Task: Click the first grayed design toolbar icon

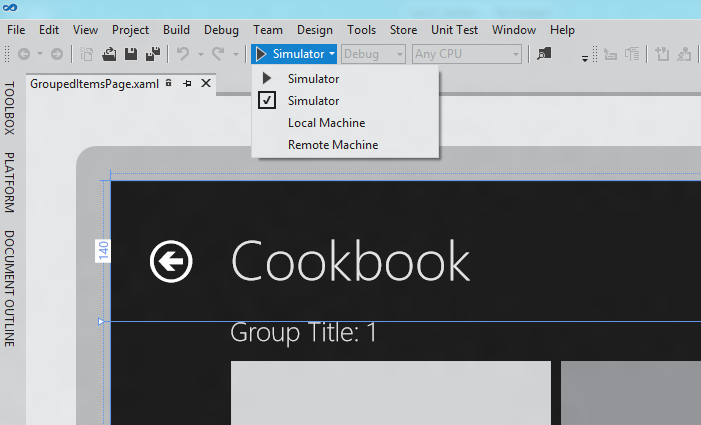Action: tap(610, 55)
